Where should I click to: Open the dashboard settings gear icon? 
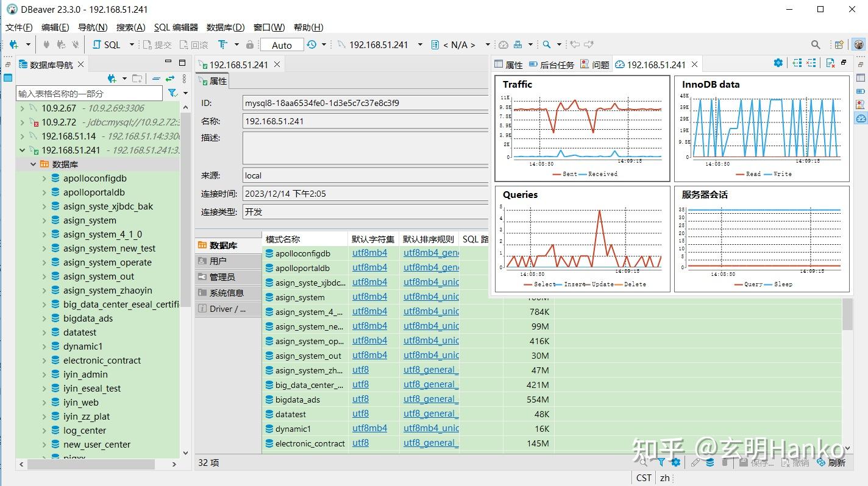click(778, 63)
